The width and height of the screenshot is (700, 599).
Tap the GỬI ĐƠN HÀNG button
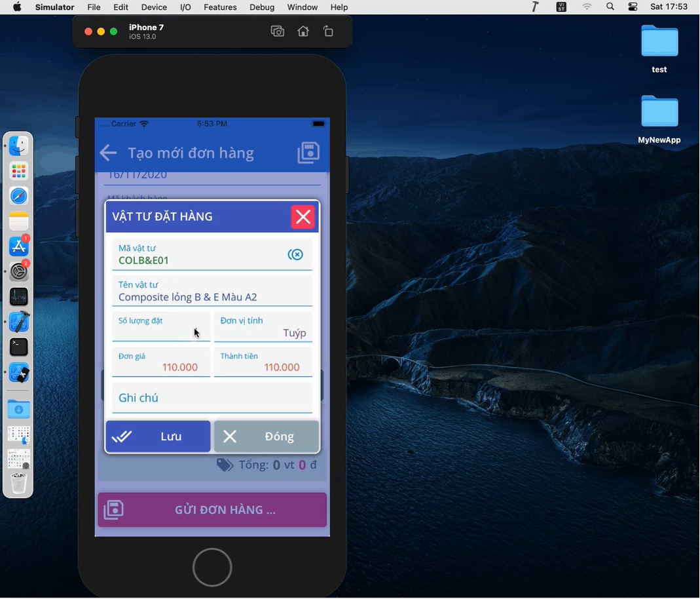point(212,510)
